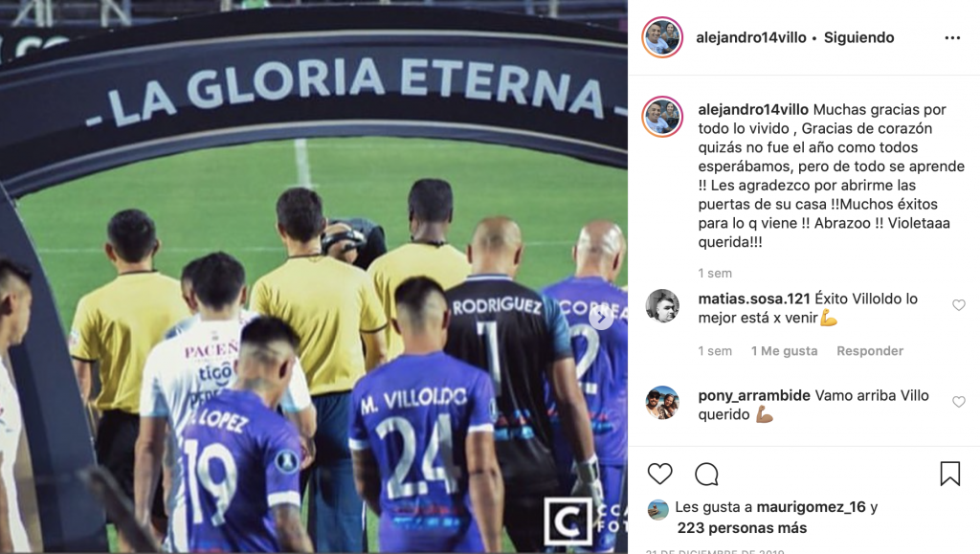Advance to next photo with carousel arrow
This screenshot has height=554, width=980.
point(601,318)
